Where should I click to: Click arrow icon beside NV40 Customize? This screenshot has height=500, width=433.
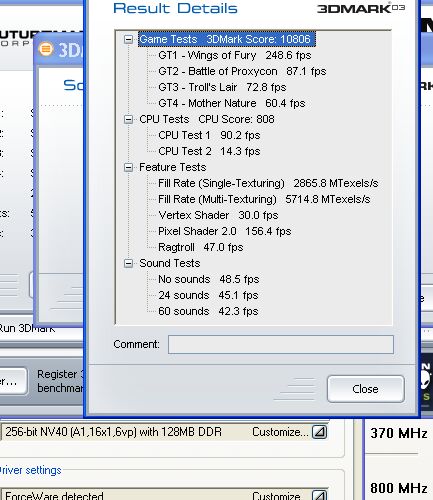tap(319, 432)
